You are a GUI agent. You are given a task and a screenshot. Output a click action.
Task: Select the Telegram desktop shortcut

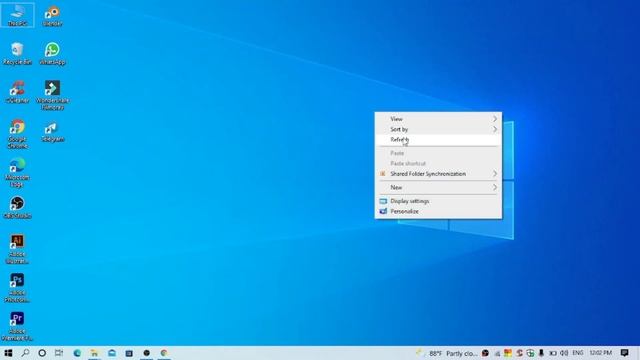[52, 131]
